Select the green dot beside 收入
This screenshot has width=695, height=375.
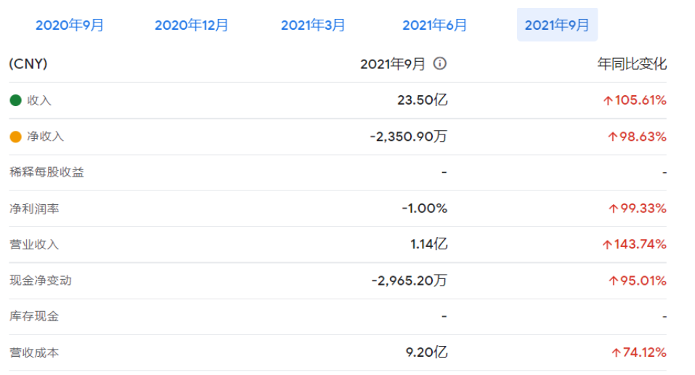coord(16,100)
